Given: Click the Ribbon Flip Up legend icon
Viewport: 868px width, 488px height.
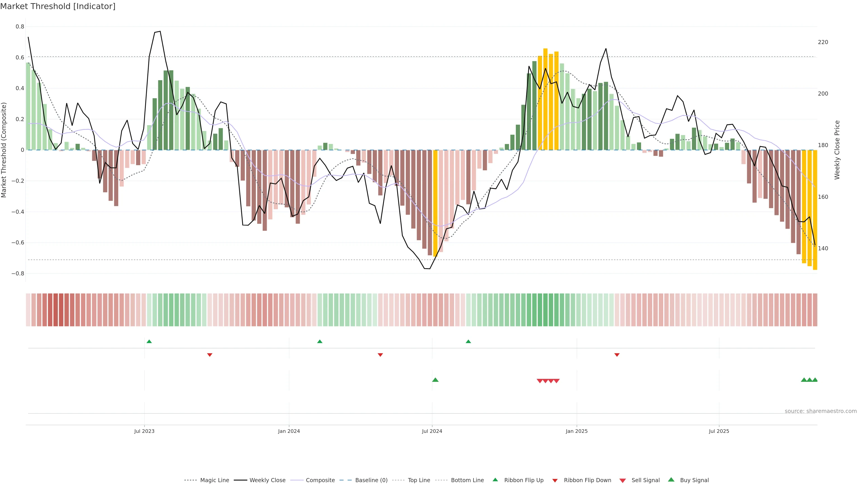Looking at the screenshot, I should [x=495, y=480].
